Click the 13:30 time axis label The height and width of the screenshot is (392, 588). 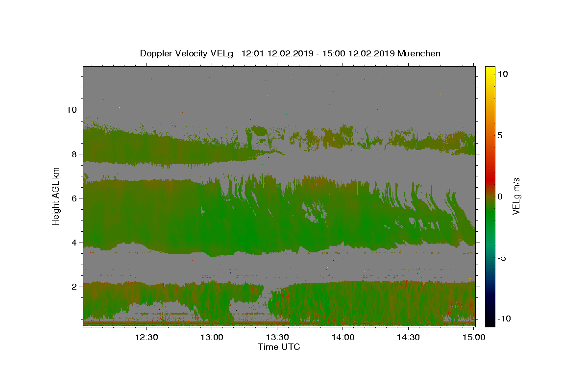(277, 337)
